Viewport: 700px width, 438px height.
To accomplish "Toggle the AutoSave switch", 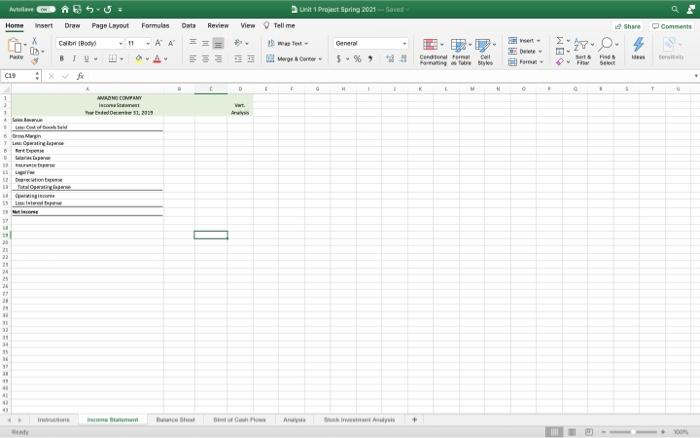I will (46, 9).
